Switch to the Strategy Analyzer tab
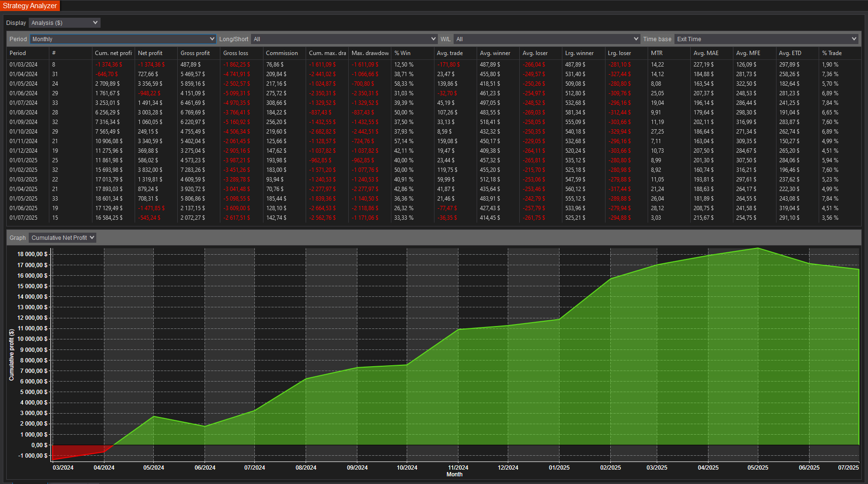868x484 pixels. (30, 6)
